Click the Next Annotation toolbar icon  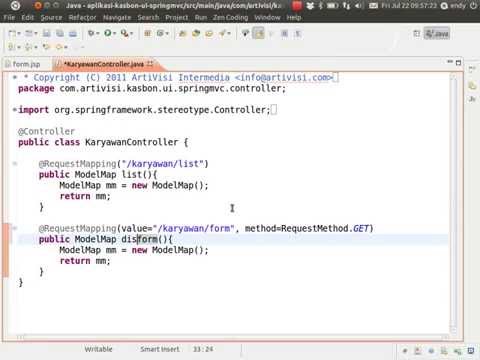11,47
